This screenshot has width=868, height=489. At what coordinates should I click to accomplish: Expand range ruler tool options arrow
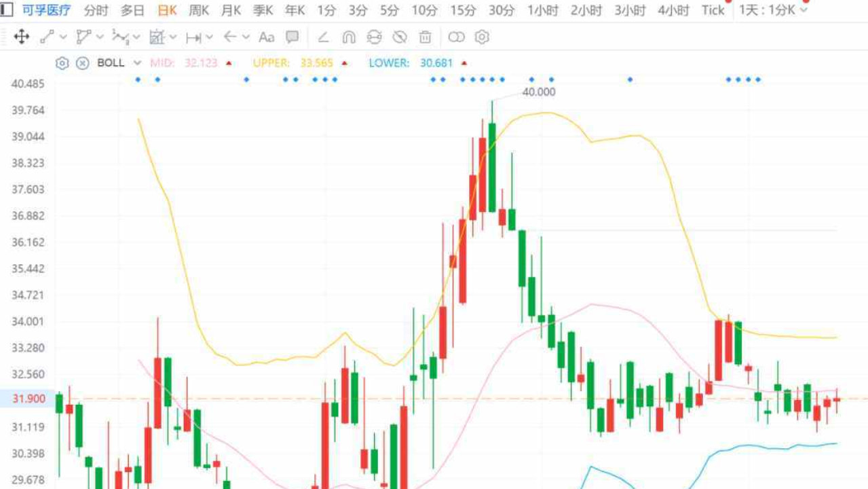[x=209, y=37]
